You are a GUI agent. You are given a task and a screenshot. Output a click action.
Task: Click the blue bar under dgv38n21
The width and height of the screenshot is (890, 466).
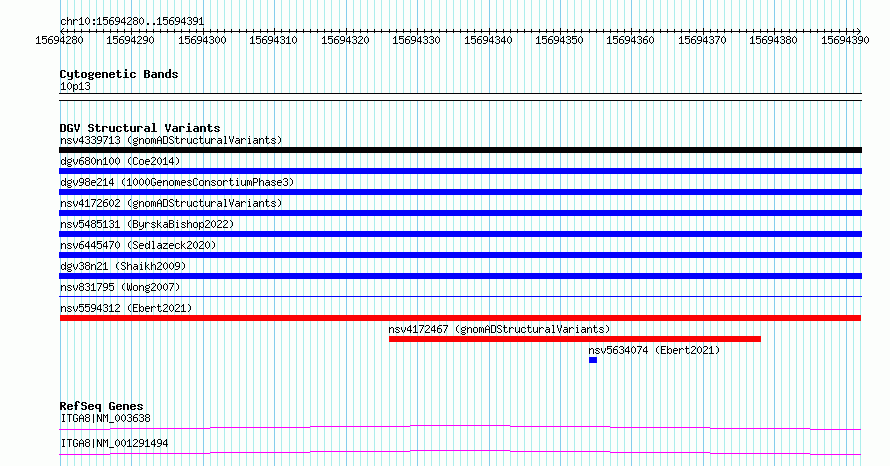(460, 276)
